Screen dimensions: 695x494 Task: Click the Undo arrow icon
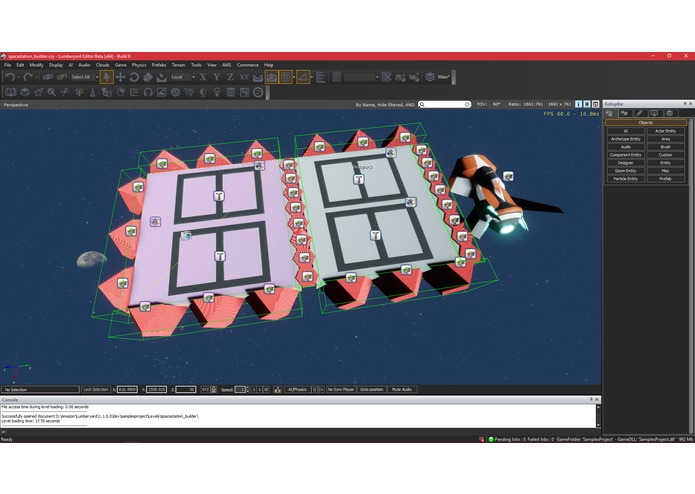click(10, 77)
